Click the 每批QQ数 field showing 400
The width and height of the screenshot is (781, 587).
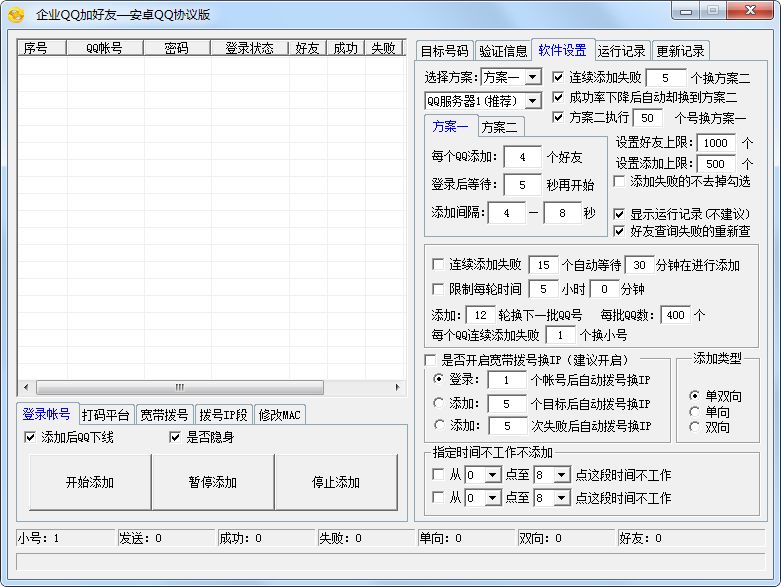click(x=675, y=315)
